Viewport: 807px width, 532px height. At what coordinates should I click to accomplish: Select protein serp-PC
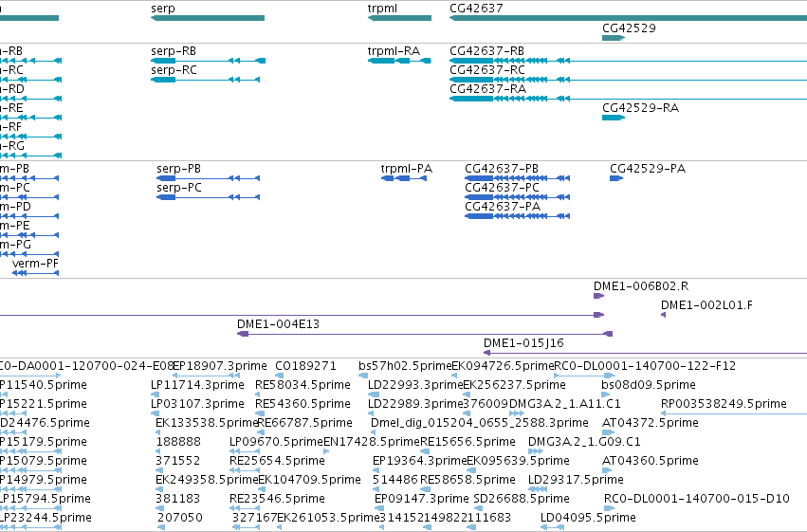(x=208, y=197)
